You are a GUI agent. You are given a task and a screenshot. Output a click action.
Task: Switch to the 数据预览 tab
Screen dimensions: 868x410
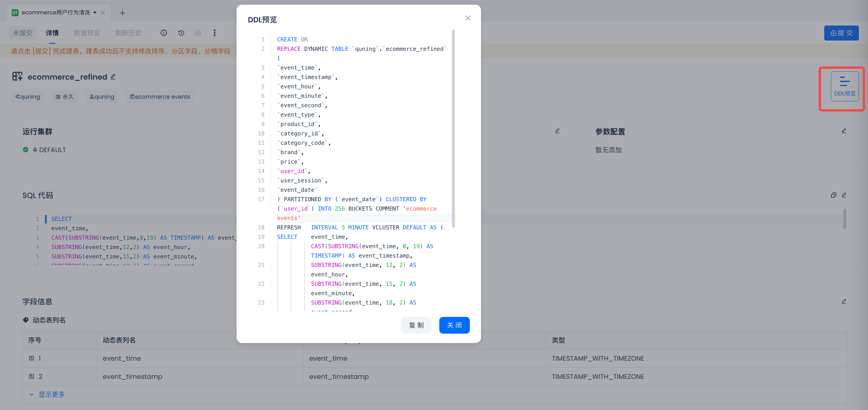pos(87,33)
